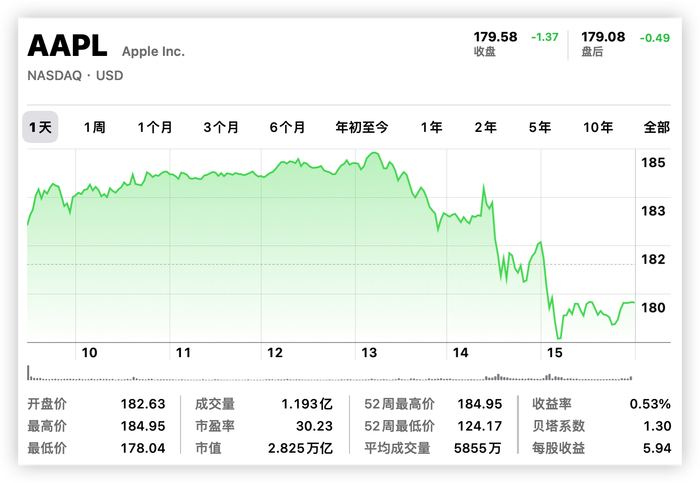Click the chart low point after 15

point(558,338)
